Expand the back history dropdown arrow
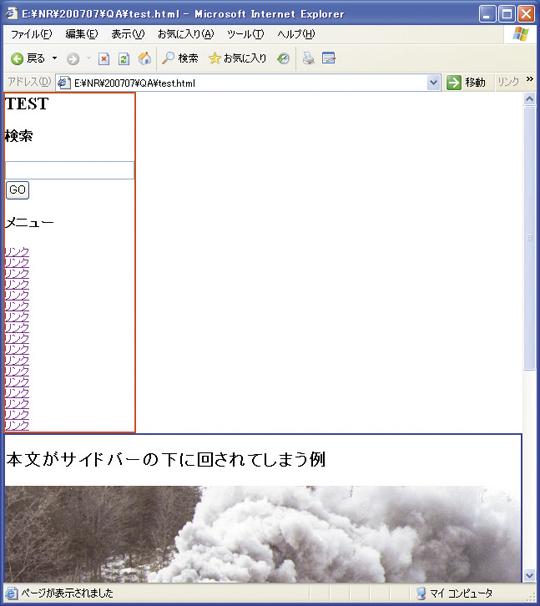 click(x=55, y=58)
